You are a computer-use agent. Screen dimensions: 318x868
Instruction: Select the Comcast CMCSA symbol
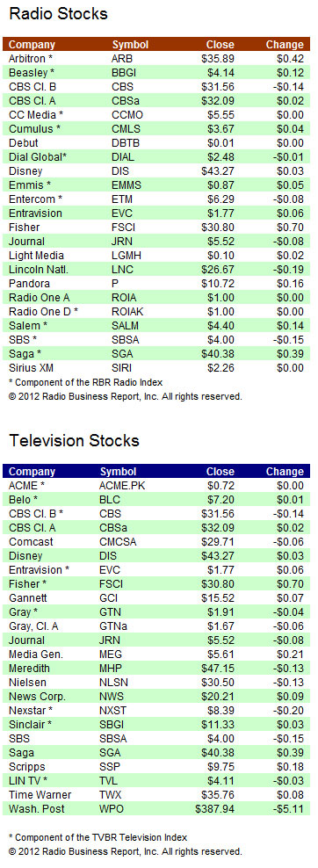click(118, 542)
